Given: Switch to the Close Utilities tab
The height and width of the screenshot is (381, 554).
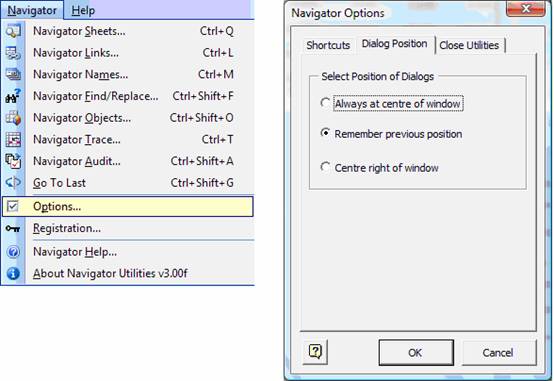Looking at the screenshot, I should click(469, 45).
